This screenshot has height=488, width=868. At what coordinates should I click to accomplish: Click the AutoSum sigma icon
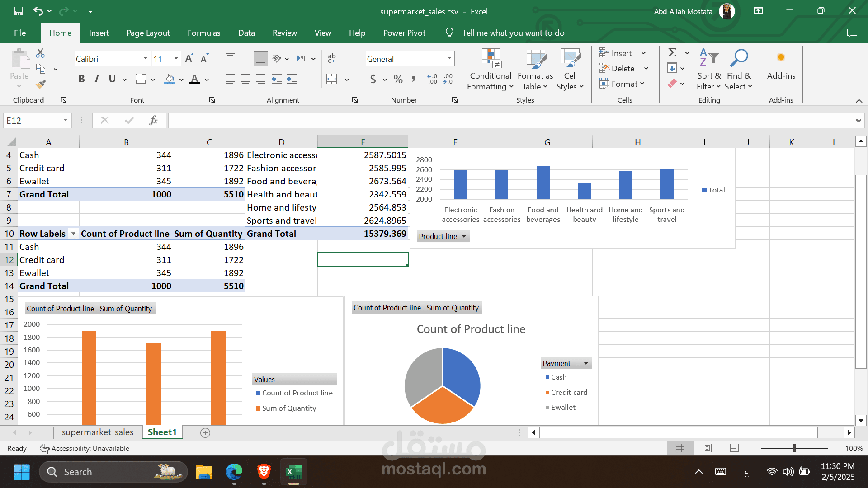point(672,53)
